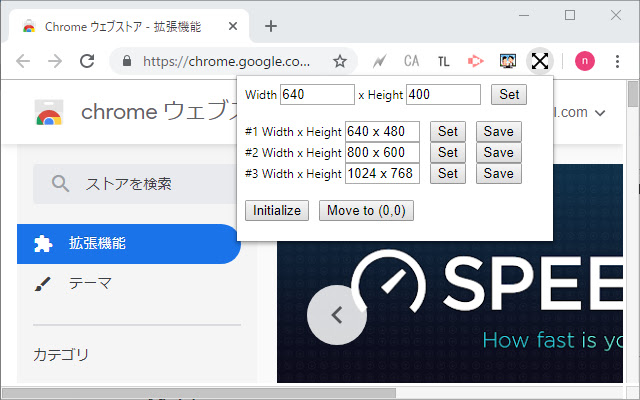Click the photo-people extension icon
Screen dimensions: 640x400
tap(508, 61)
